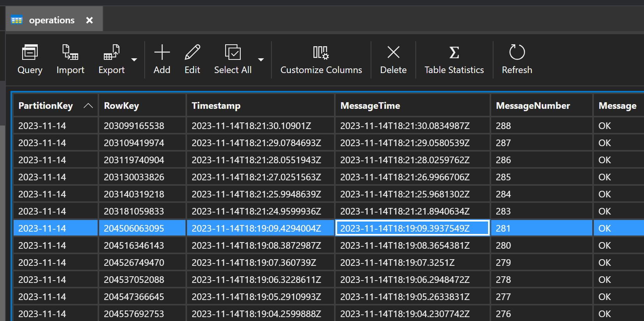Close the operations tab
644x321 pixels.
coord(89,20)
